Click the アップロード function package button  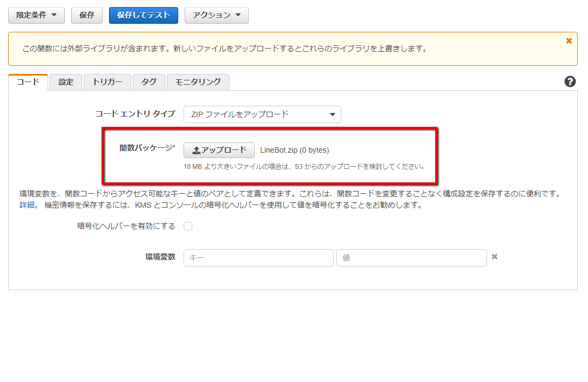219,150
